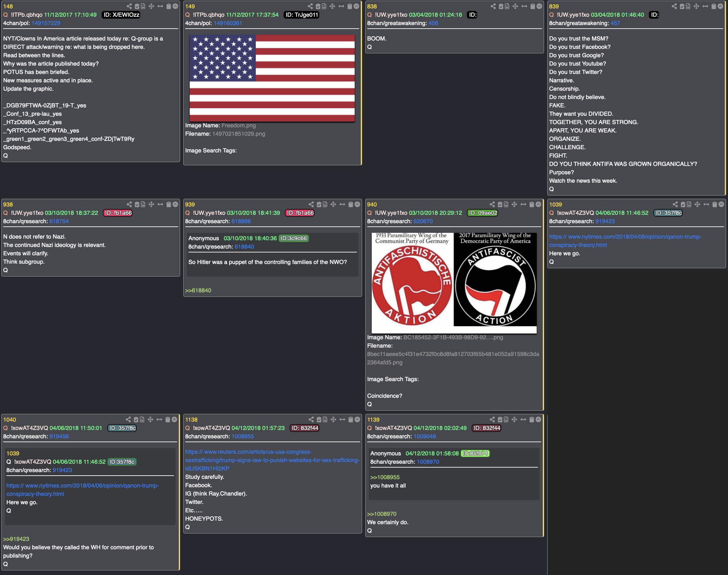Click the share icon on post 938

coord(129,204)
